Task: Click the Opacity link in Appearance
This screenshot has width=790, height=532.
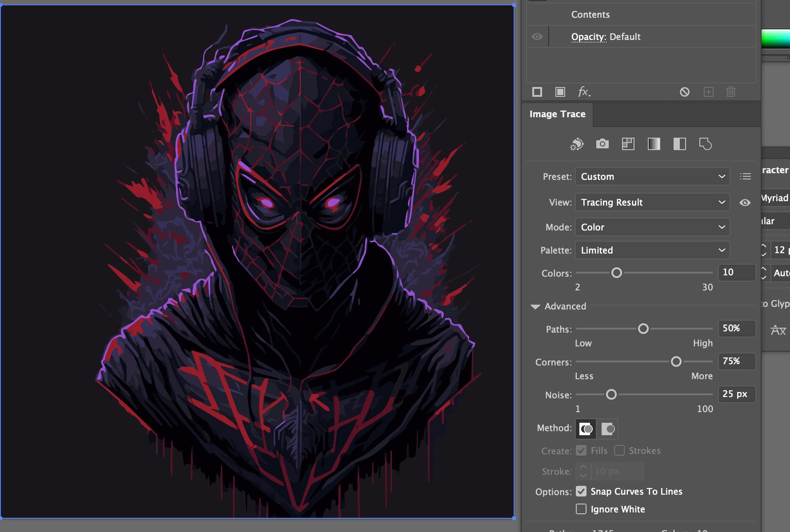Action: [589, 37]
